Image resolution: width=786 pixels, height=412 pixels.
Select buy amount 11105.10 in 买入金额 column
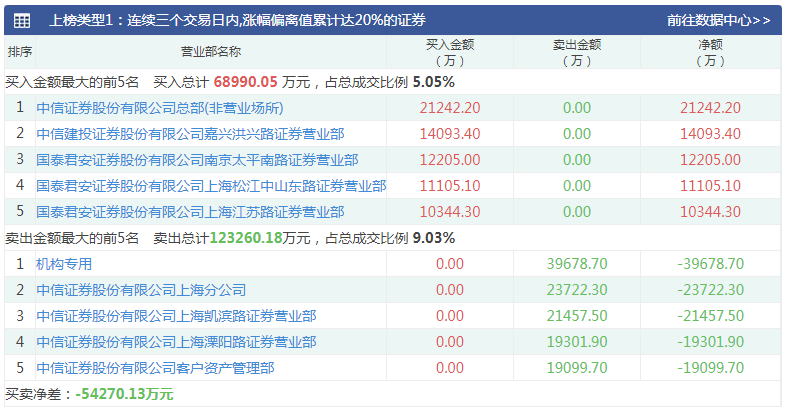click(x=450, y=186)
